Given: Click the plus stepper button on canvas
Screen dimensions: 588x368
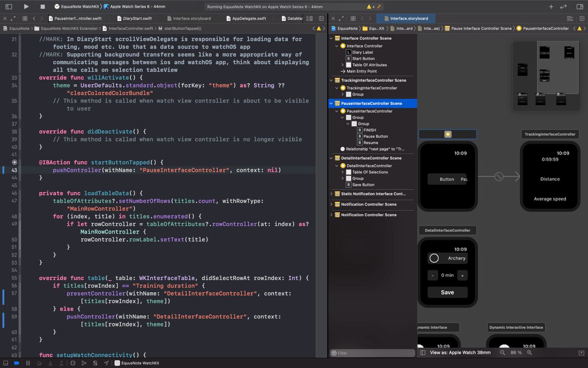Looking at the screenshot, I should (462, 275).
